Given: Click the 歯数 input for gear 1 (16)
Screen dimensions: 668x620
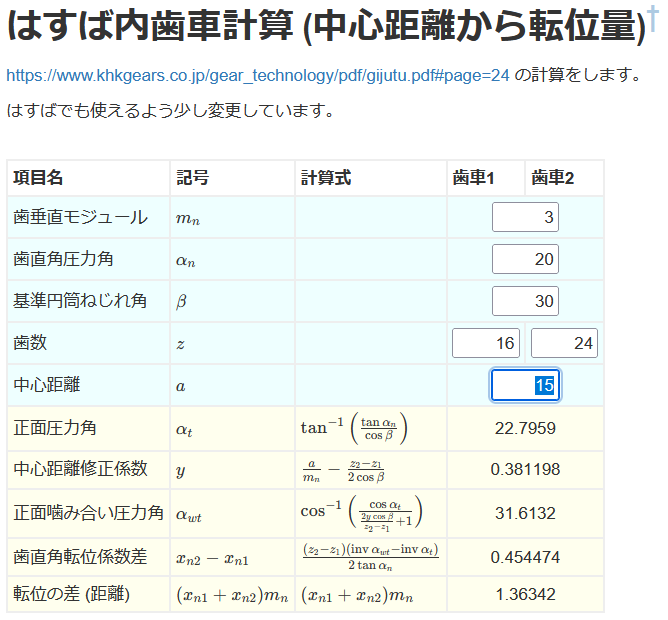Looking at the screenshot, I should (x=486, y=344).
